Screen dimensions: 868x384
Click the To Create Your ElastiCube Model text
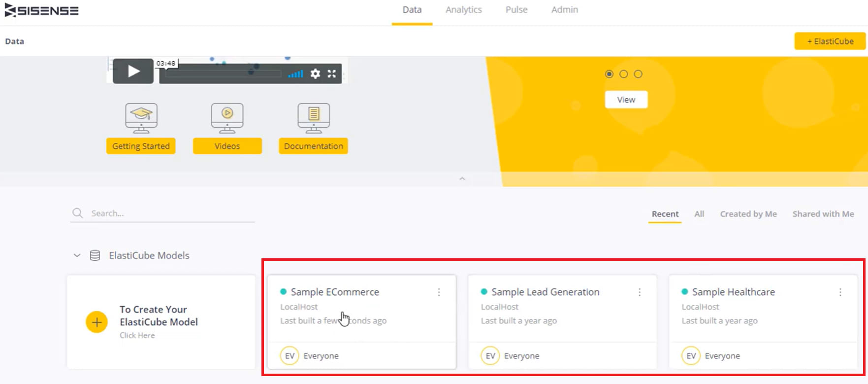pyautogui.click(x=159, y=315)
